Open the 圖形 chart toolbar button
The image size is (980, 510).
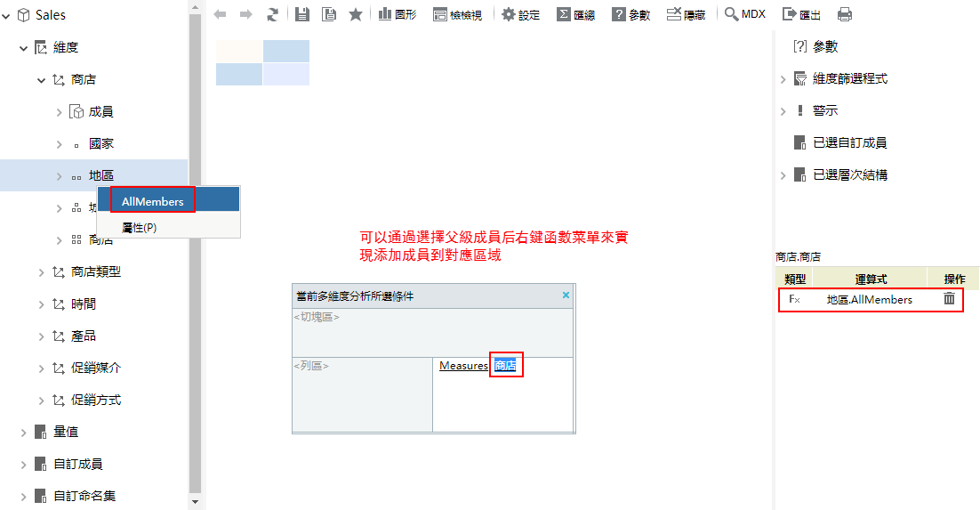click(398, 14)
